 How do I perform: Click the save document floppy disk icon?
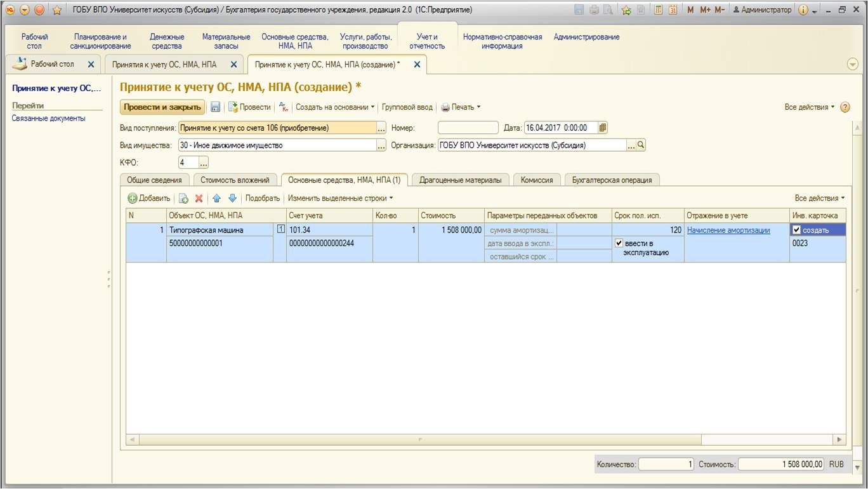tap(216, 107)
